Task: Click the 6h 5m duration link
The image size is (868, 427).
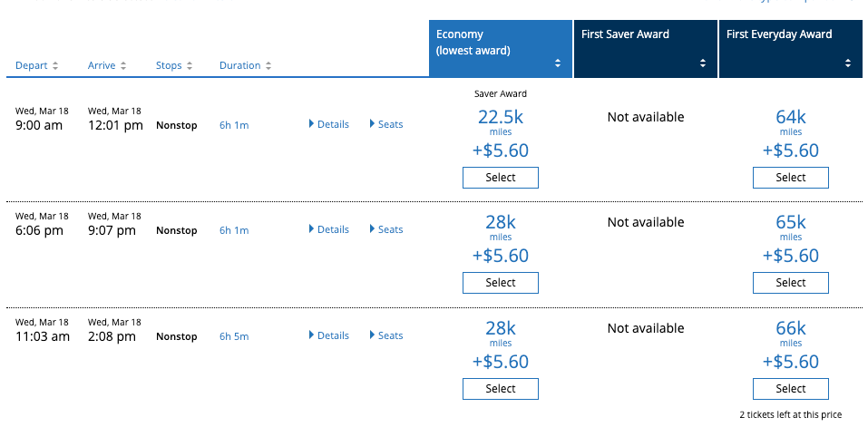Action: (x=234, y=336)
